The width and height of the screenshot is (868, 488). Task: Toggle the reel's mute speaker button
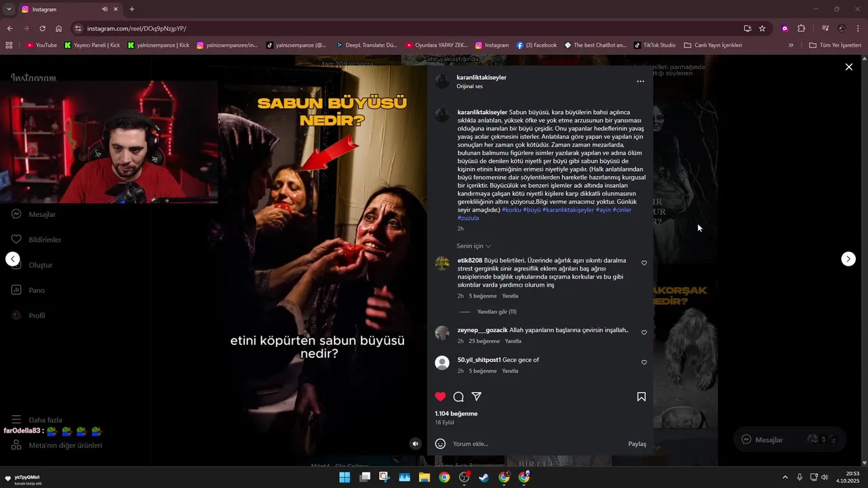(416, 444)
